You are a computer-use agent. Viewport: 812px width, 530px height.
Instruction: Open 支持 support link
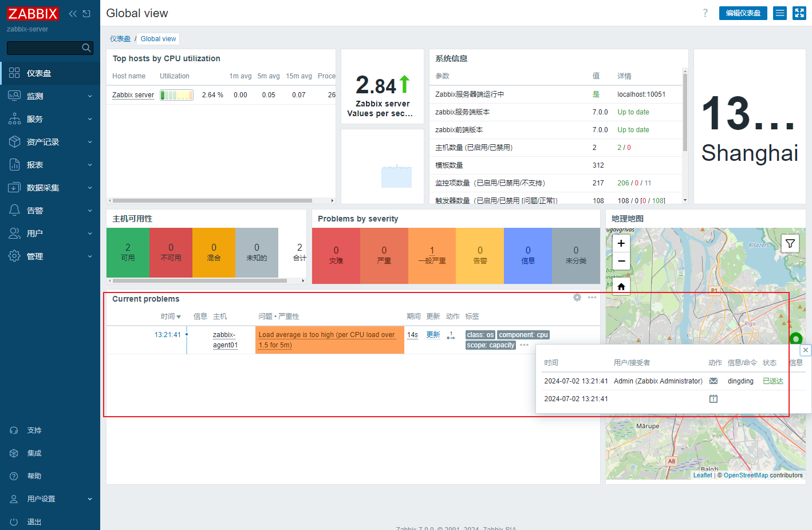coord(50,430)
